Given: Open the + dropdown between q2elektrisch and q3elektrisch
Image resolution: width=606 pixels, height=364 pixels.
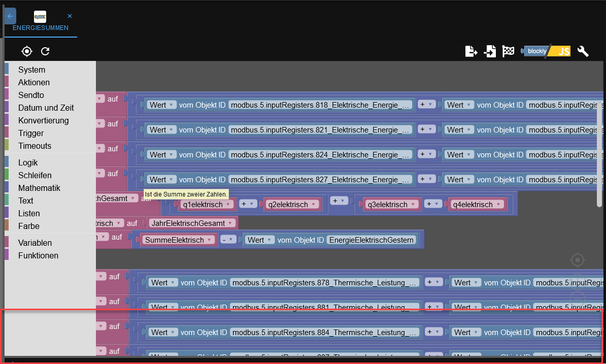Looking at the screenshot, I should click(x=340, y=201).
